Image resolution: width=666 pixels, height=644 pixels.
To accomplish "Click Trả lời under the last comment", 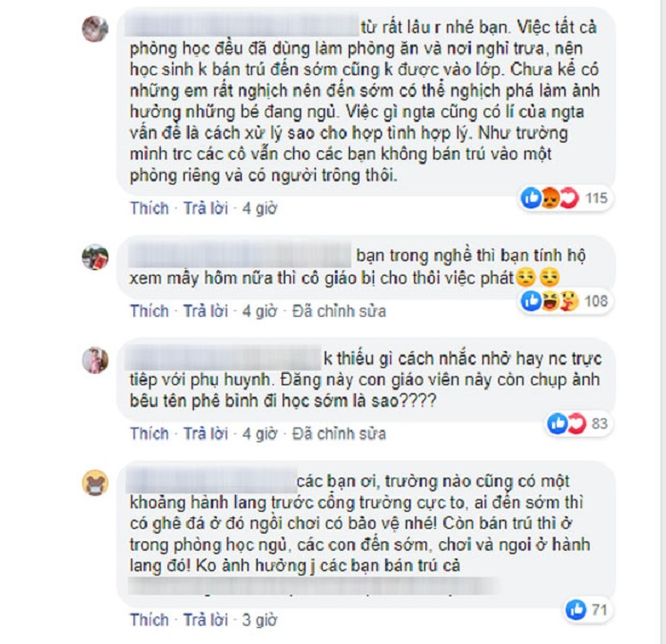I will pyautogui.click(x=206, y=620).
